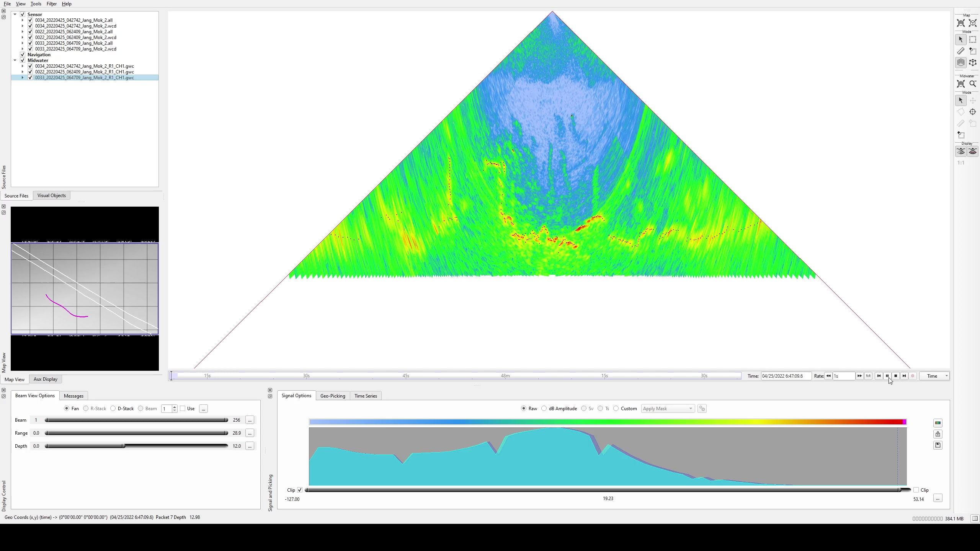
Task: Open the Filter menu
Action: pyautogui.click(x=52, y=4)
